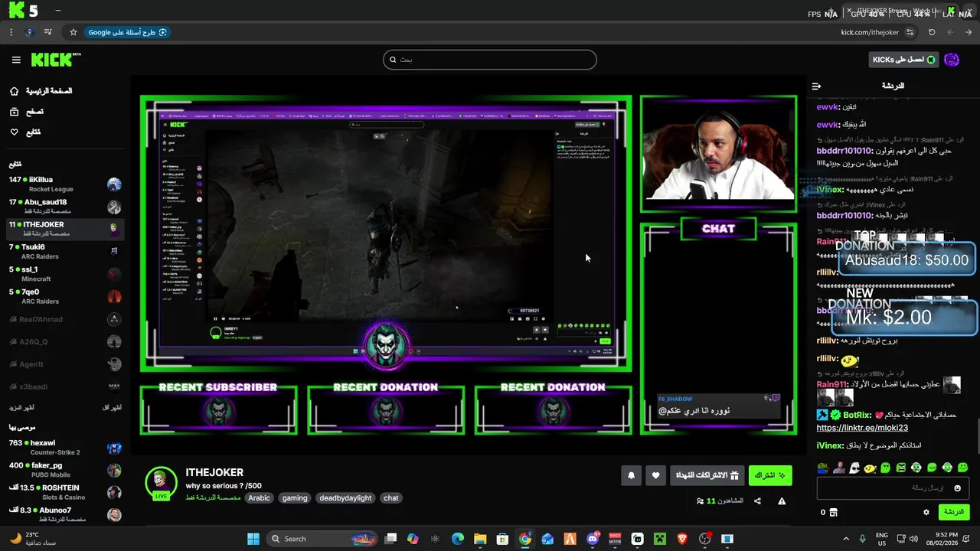This screenshot has width=980, height=551.
Task: Open volume control in system tray
Action: coord(913,539)
